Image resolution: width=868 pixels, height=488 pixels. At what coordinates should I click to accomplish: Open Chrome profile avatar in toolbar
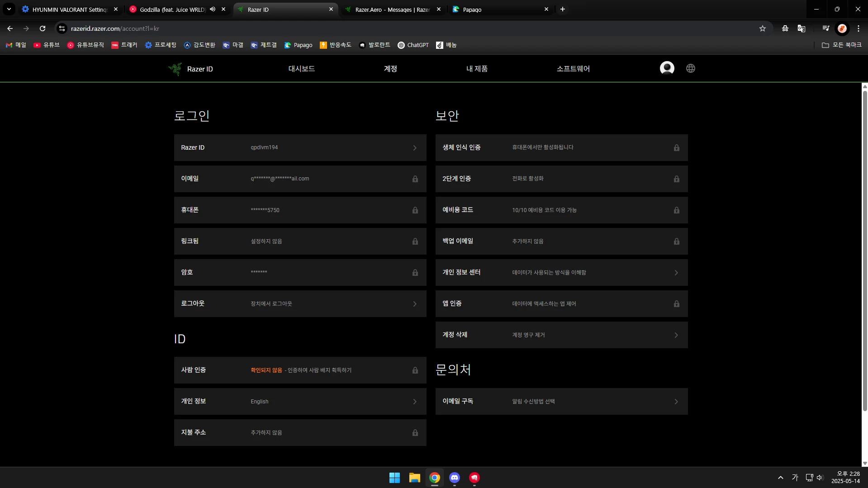[842, 28]
